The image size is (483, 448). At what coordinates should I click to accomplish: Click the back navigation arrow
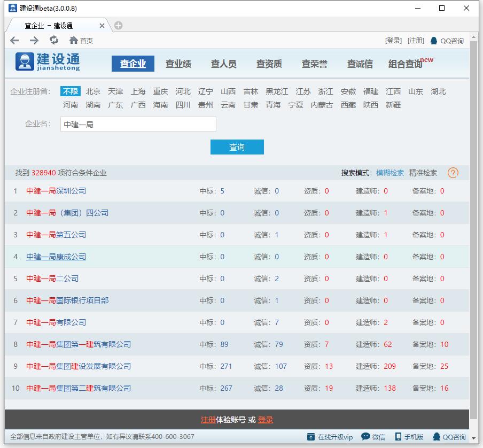tap(14, 39)
